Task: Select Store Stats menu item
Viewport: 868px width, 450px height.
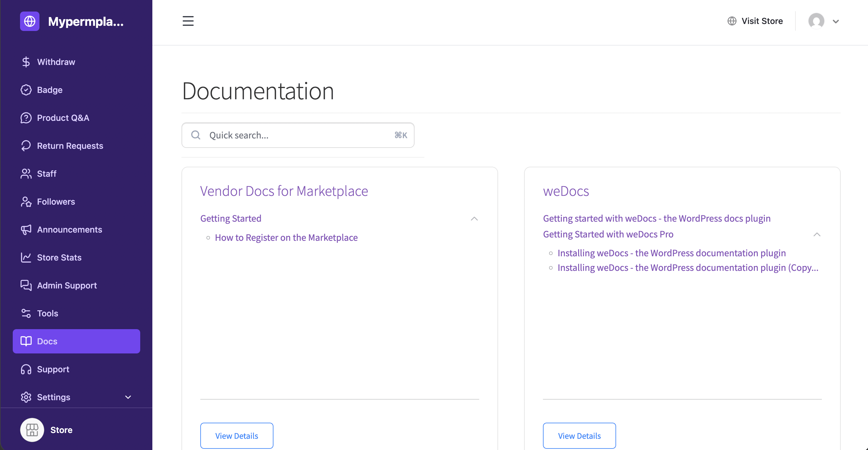Action: coord(76,257)
